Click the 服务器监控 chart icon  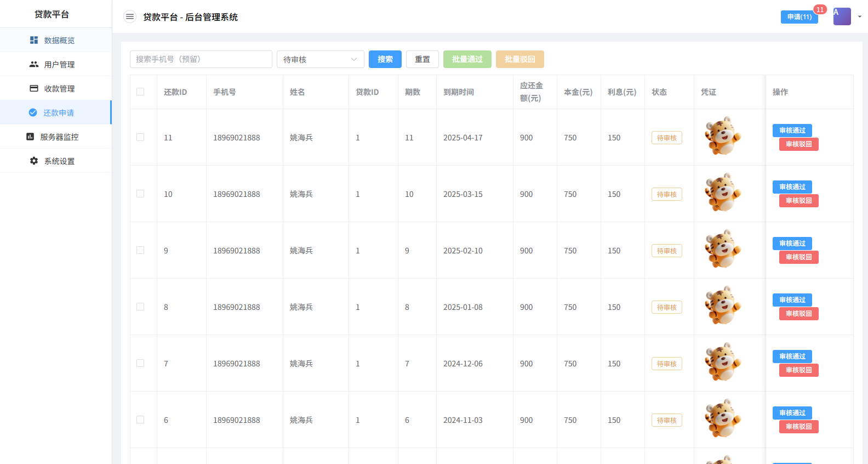pos(30,137)
